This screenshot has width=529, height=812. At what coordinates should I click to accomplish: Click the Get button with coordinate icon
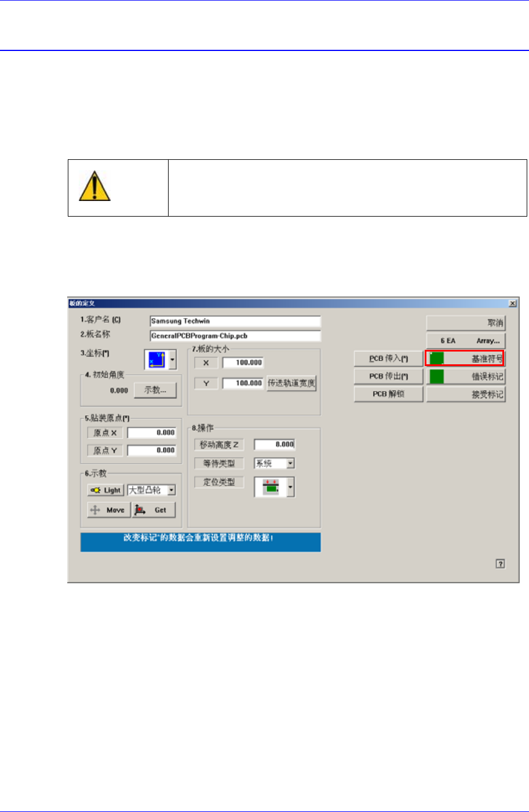[x=154, y=510]
